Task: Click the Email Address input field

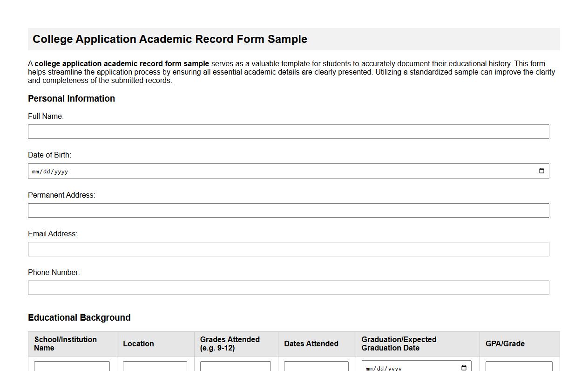Action: point(289,249)
